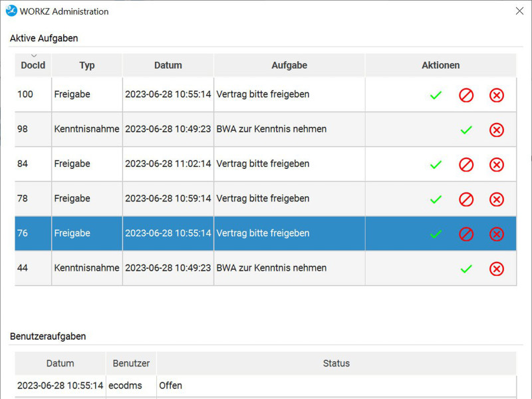This screenshot has height=399, width=532.
Task: Approve task 100 with the green checkmark
Action: click(436, 95)
